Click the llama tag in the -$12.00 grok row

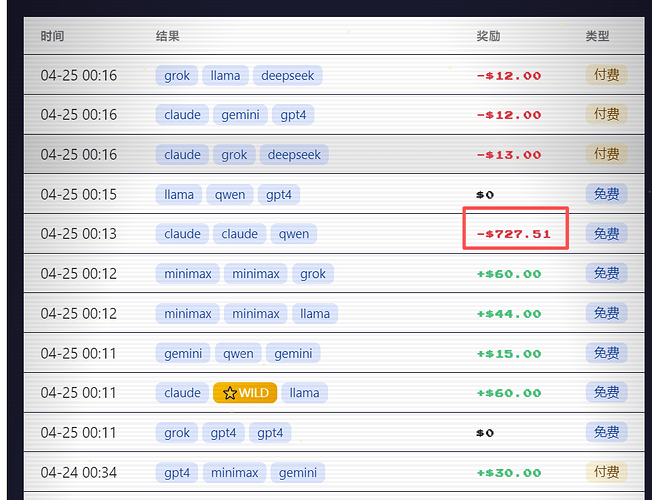click(225, 75)
